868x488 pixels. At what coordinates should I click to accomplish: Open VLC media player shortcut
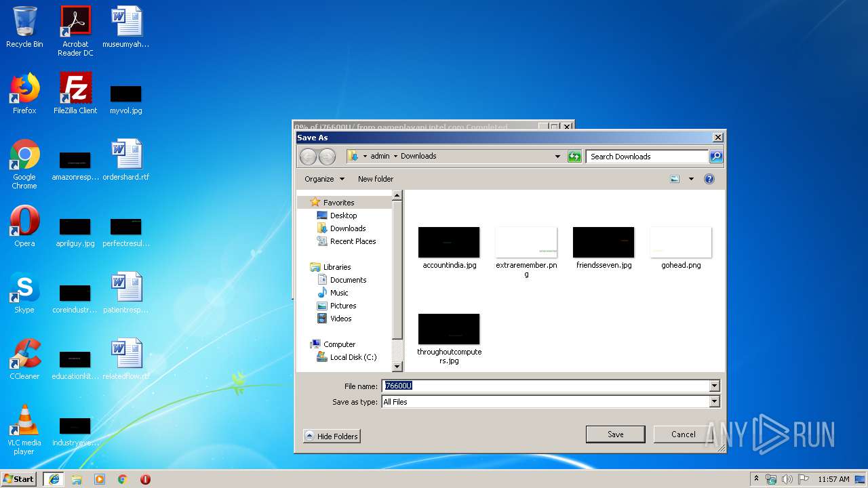tap(24, 430)
